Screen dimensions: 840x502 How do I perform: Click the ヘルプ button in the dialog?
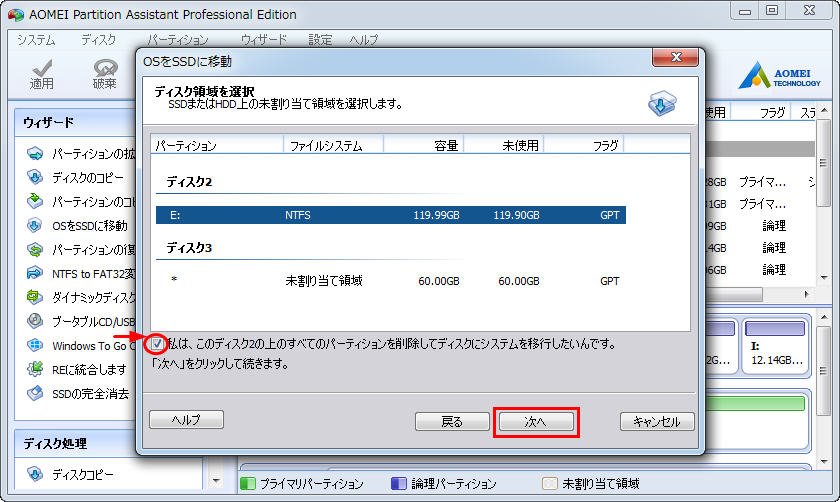tap(186, 419)
